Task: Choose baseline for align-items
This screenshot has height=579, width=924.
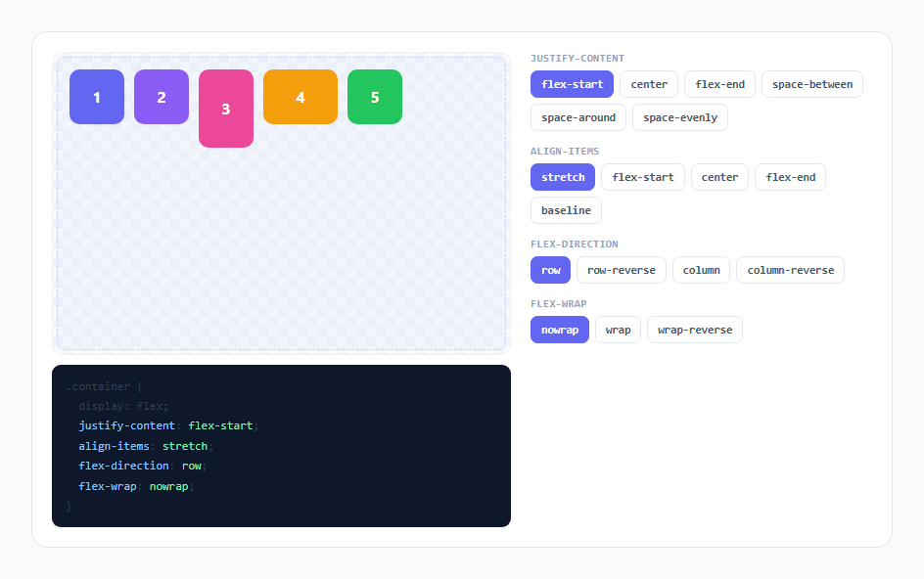Action: 566,210
